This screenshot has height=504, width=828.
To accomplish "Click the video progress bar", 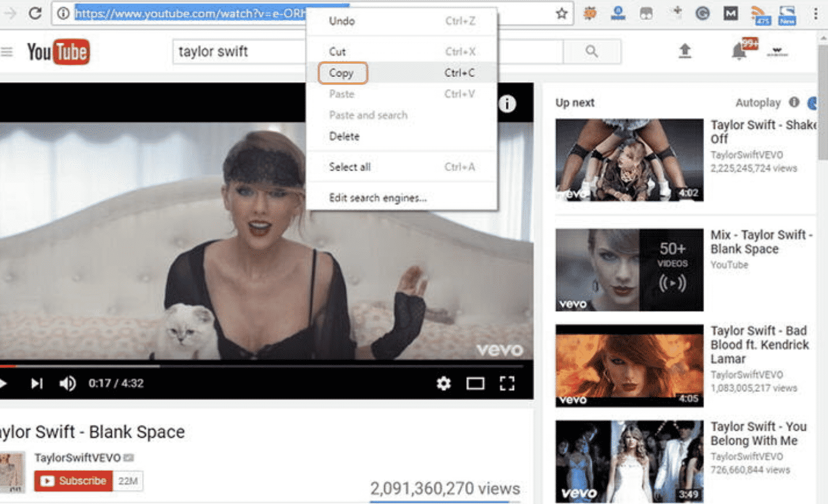I will 264,365.
